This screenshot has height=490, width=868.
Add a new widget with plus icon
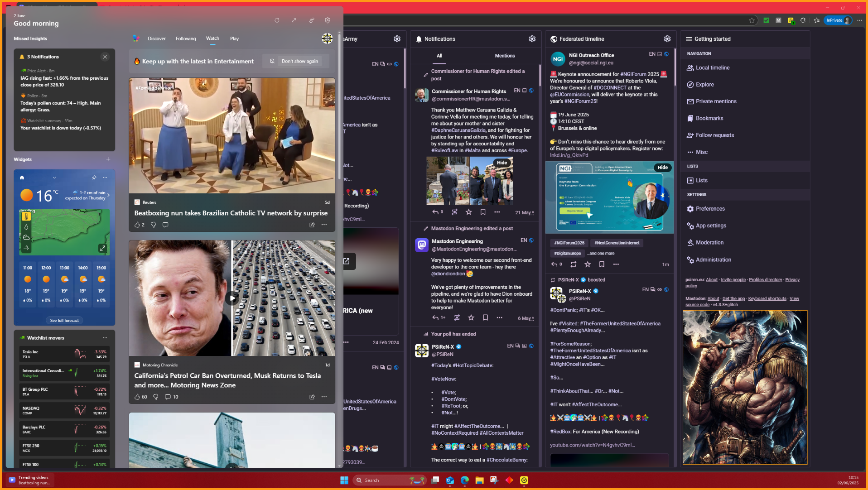click(x=108, y=159)
